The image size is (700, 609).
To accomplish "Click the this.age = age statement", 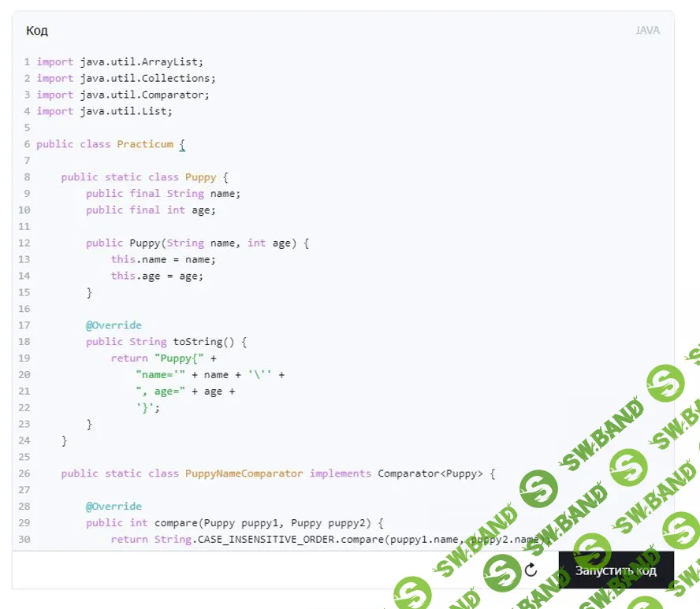I will (157, 276).
